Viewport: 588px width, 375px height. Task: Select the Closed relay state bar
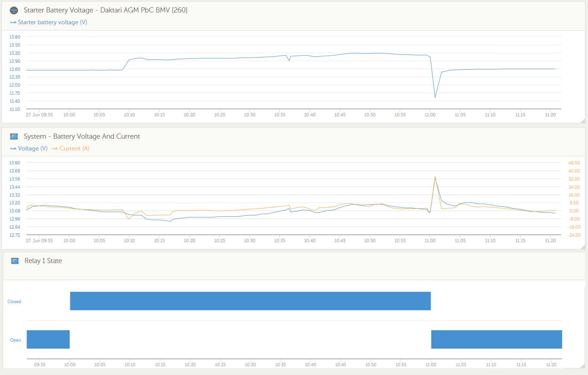(x=250, y=301)
